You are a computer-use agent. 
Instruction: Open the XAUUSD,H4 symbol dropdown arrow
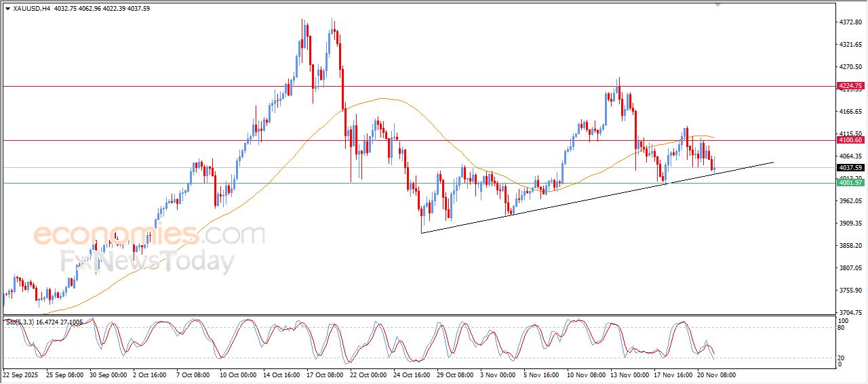click(x=7, y=9)
